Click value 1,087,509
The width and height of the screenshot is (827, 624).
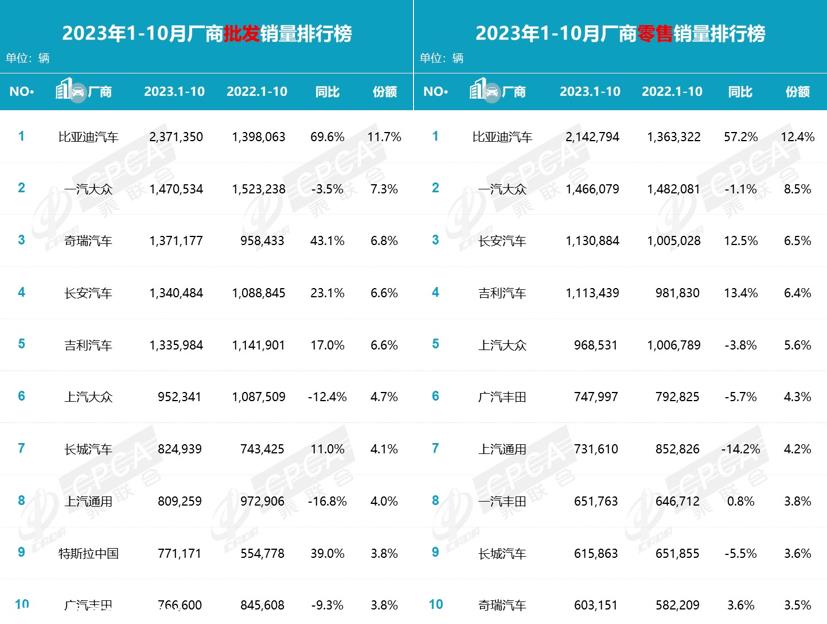(258, 397)
